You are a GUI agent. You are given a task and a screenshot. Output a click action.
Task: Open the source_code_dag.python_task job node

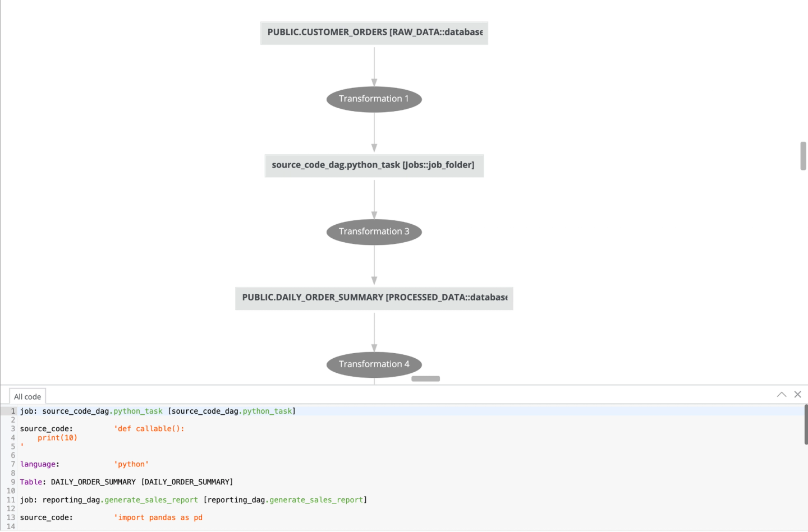pos(374,165)
